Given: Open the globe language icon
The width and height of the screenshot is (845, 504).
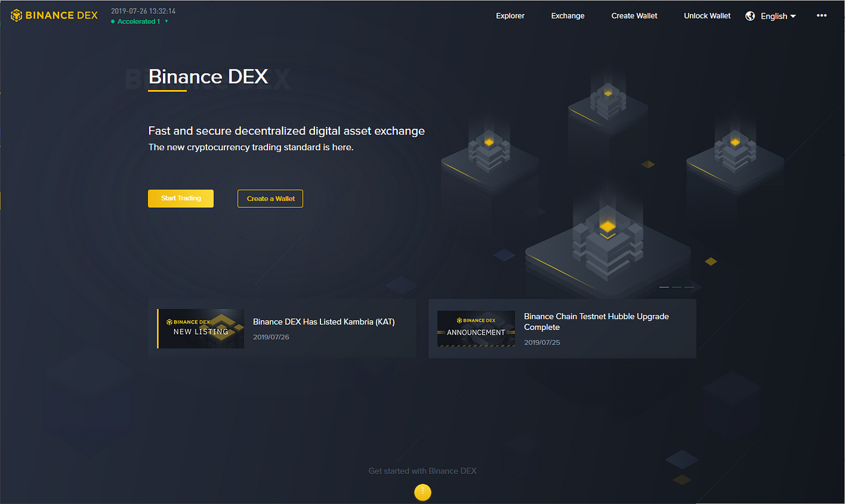Looking at the screenshot, I should coord(750,16).
